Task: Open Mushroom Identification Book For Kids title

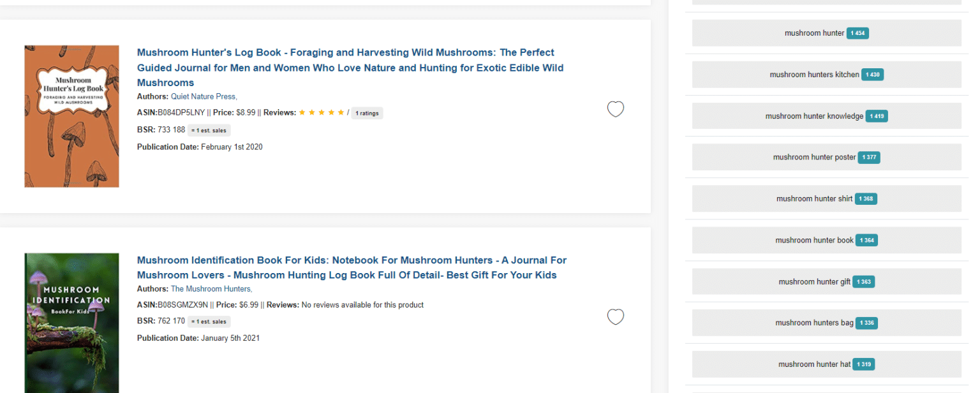Action: pos(352,267)
